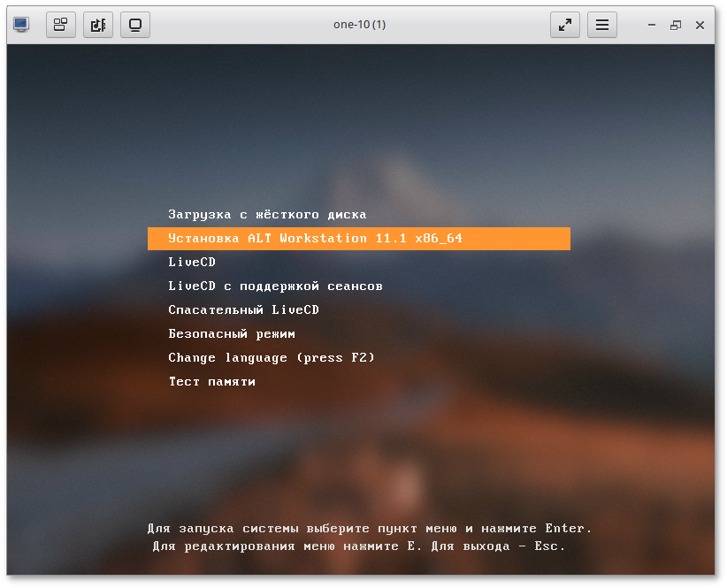727x588 pixels.
Task: Toggle fullscreen mode with the arrows icon
Action: [565, 25]
